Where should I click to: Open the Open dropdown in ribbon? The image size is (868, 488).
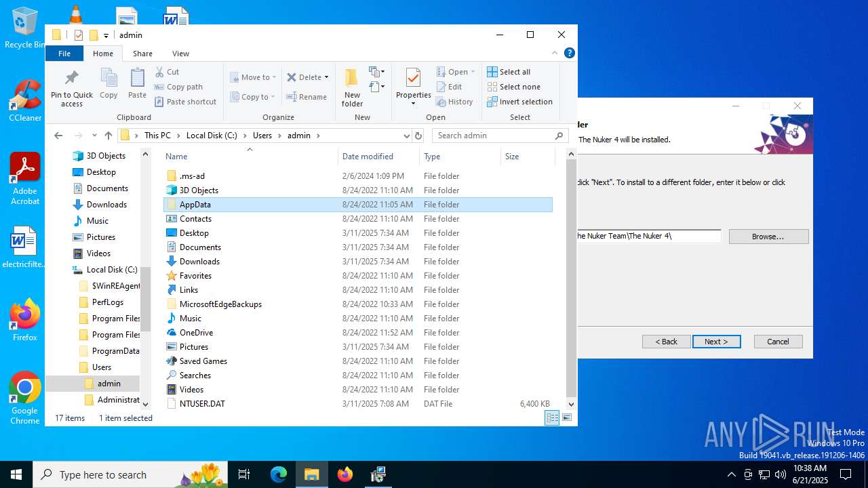[x=455, y=72]
